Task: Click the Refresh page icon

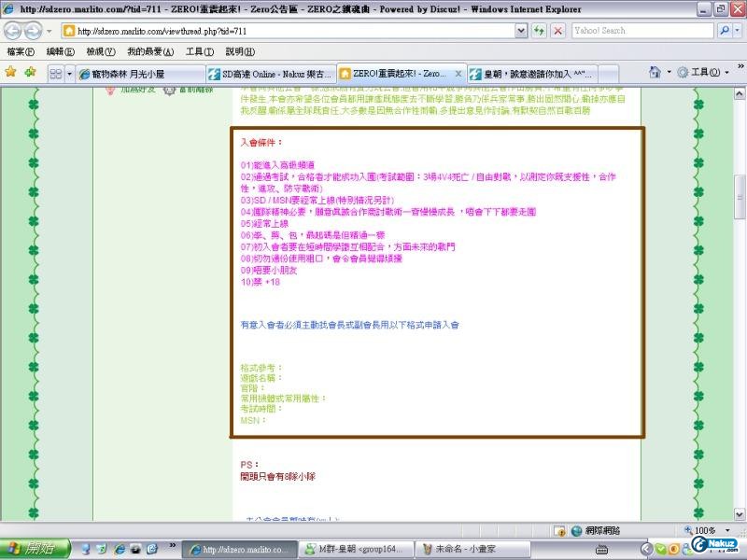Action: (x=539, y=31)
